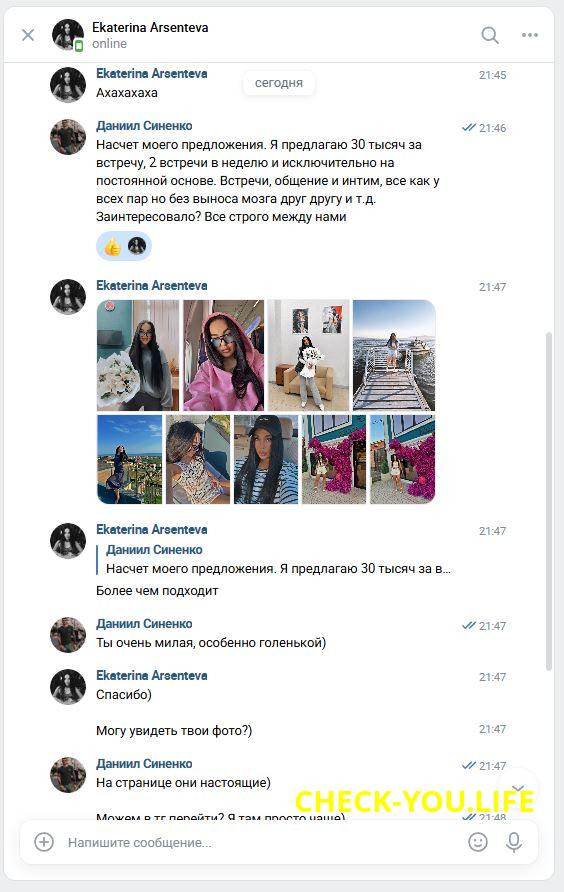Click Даниил Синенко's avatar beside the 21:46 message
564x892 pixels.
(68, 137)
